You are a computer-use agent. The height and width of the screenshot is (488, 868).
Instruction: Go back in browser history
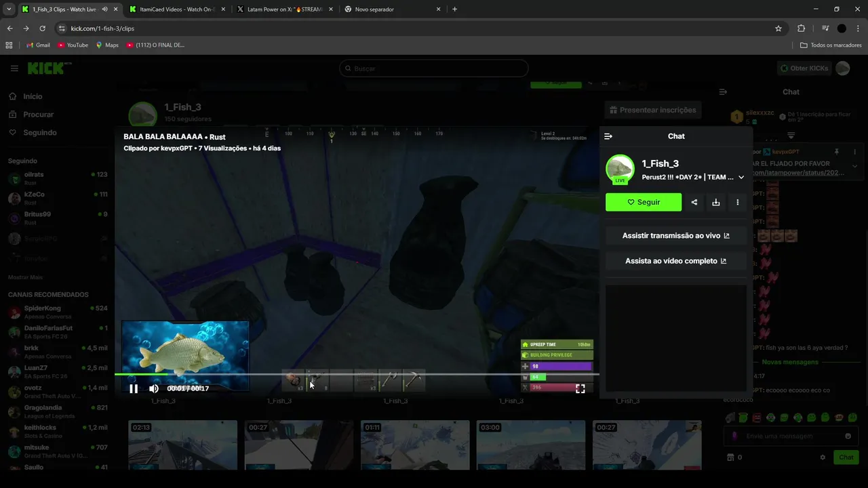(9, 28)
